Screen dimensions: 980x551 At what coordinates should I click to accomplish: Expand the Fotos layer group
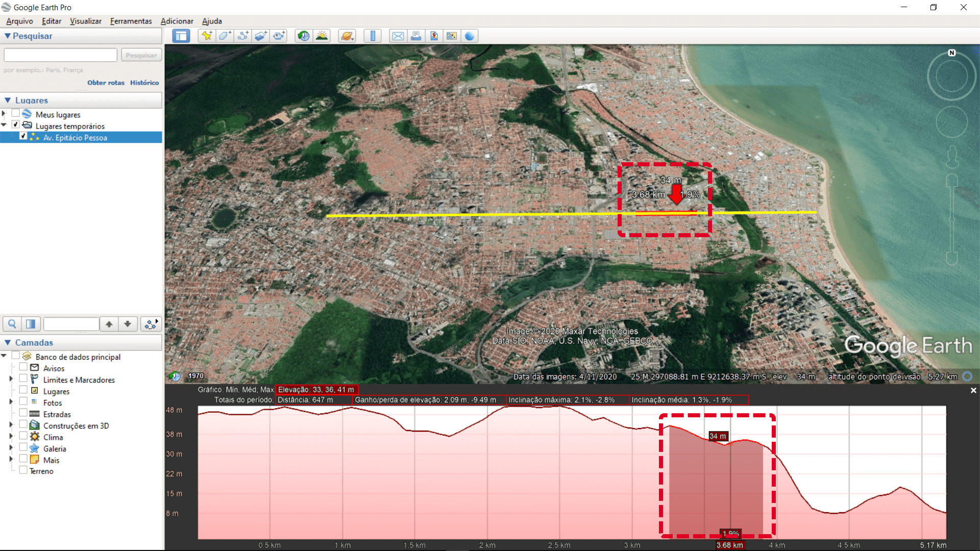(10, 402)
